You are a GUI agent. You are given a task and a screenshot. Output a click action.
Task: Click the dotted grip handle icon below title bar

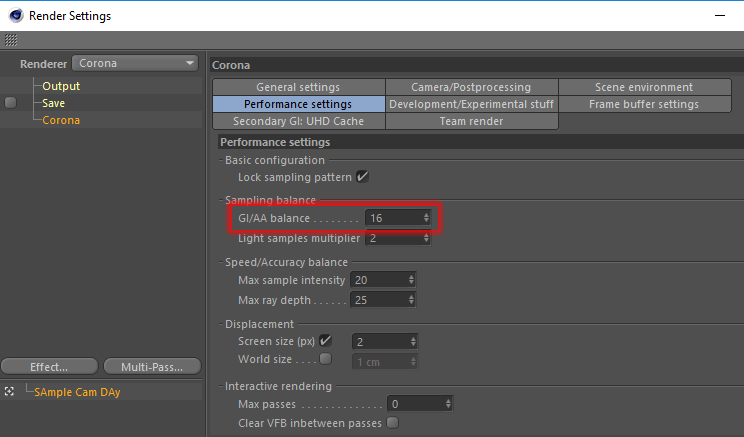[11, 40]
